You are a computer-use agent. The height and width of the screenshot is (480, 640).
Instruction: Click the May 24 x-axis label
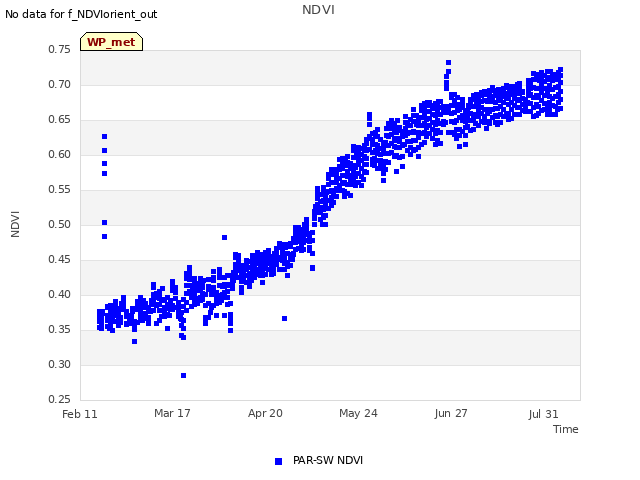click(358, 413)
